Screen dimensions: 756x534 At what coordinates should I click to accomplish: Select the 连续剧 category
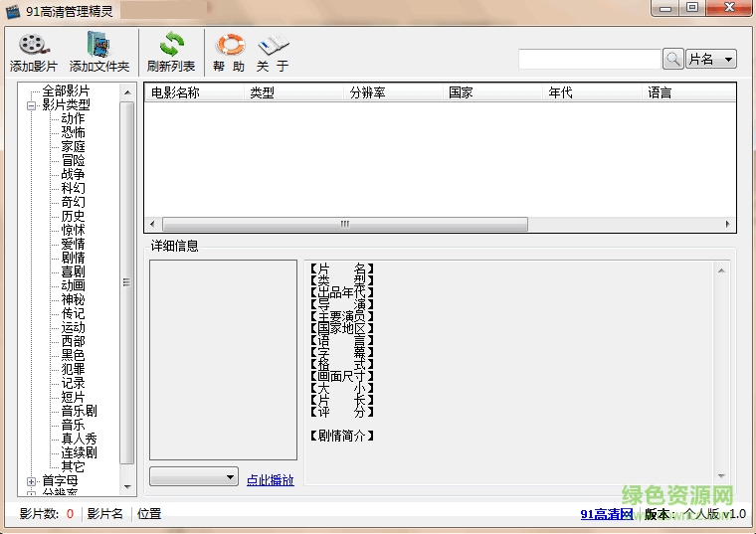tap(79, 453)
